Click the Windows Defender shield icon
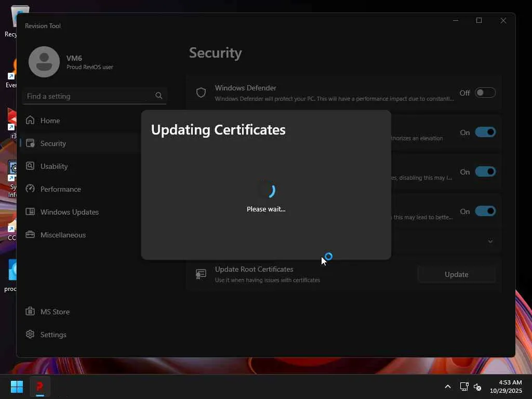The height and width of the screenshot is (399, 532). pyautogui.click(x=201, y=92)
